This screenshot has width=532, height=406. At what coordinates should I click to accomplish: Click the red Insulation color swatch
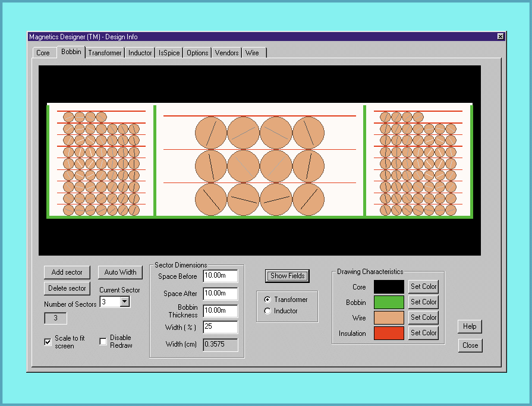click(389, 333)
